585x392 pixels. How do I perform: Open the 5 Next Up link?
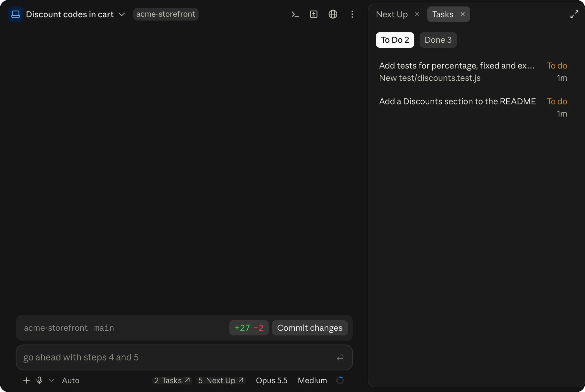click(x=221, y=380)
